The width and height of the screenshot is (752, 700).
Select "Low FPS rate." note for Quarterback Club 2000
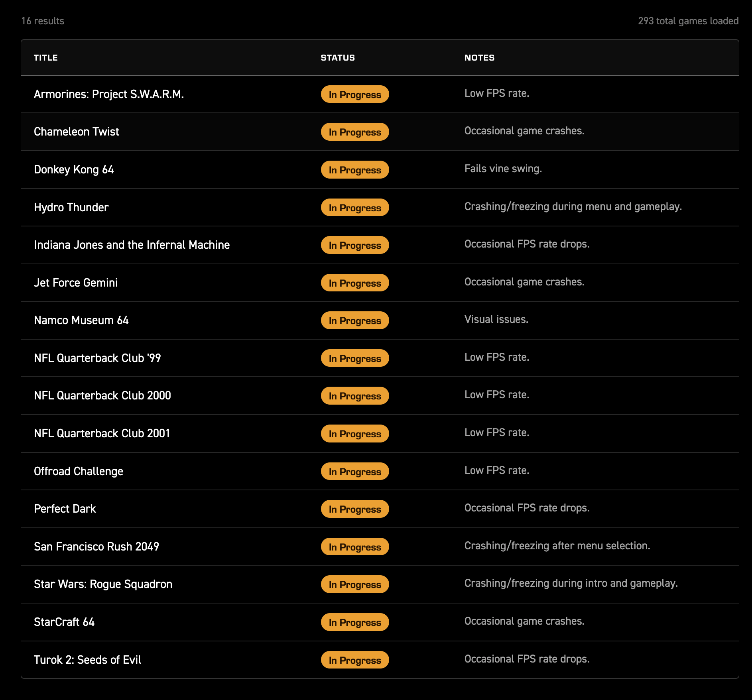coord(497,395)
